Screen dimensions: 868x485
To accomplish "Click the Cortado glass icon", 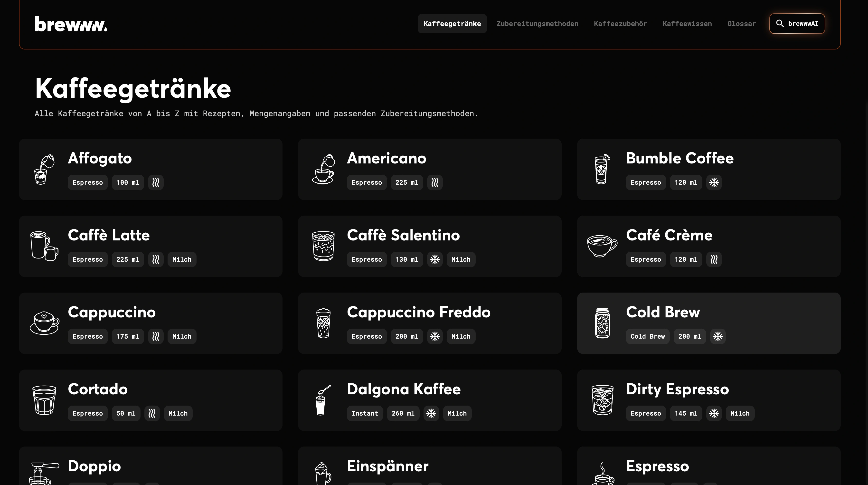I will coord(44,400).
